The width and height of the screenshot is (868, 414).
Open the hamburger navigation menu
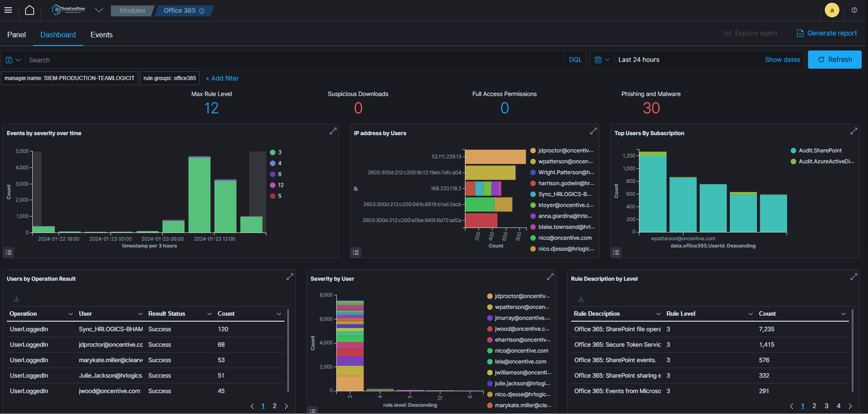[x=8, y=10]
